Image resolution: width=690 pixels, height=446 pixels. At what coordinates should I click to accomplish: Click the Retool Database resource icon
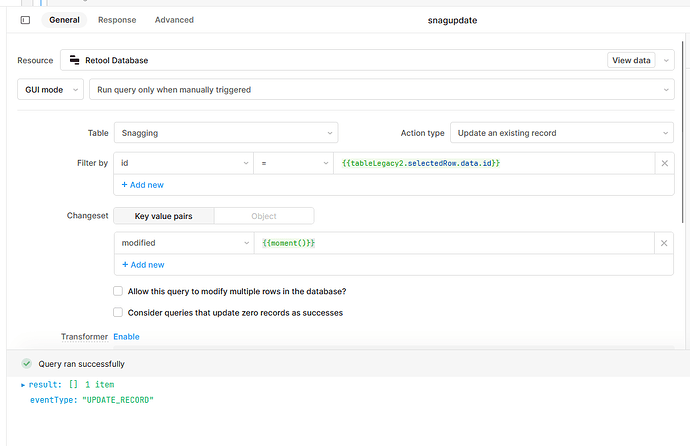pyautogui.click(x=74, y=60)
